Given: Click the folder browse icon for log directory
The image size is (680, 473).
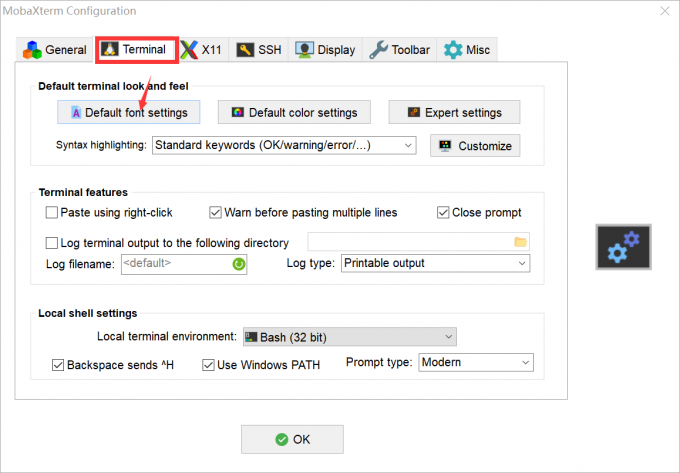Looking at the screenshot, I should [x=520, y=242].
